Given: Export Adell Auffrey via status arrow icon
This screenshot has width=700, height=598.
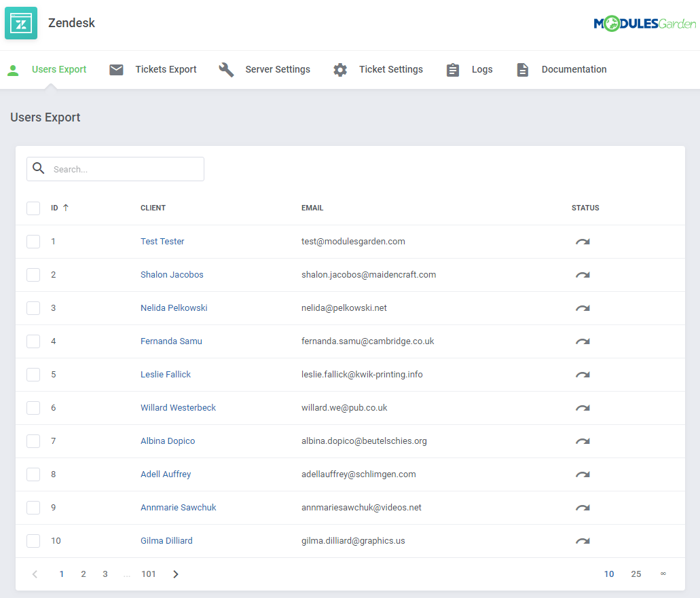Looking at the screenshot, I should coord(583,474).
